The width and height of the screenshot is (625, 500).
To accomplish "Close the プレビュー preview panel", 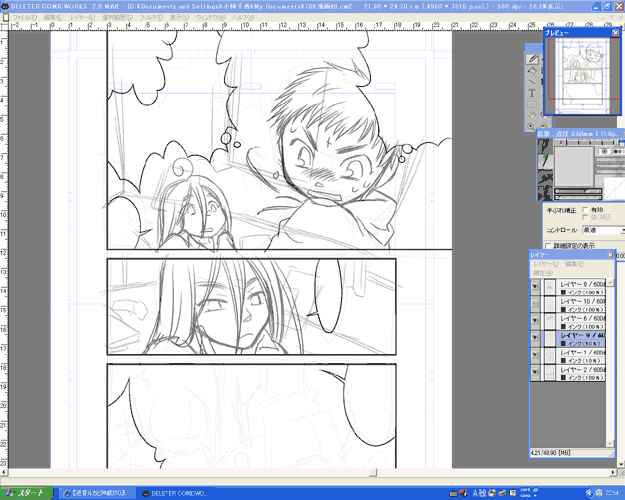I will pos(615,33).
